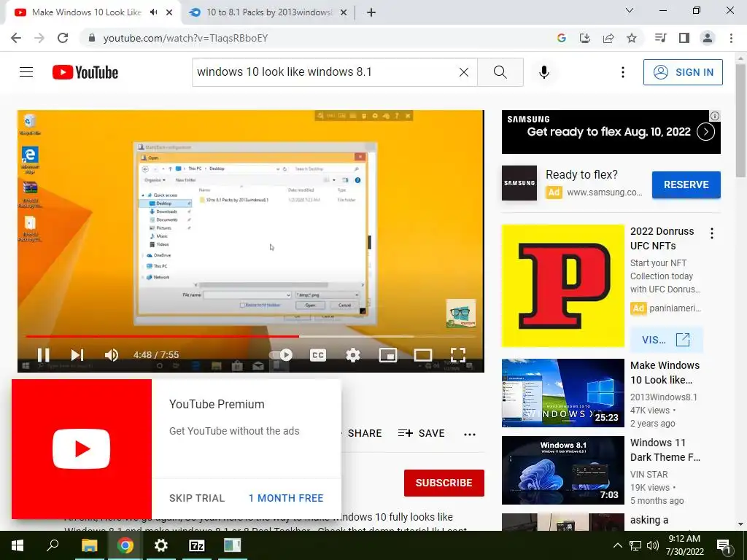Open Windows 11 Dark Theme video thumbnail
This screenshot has width=747, height=560.
(x=562, y=470)
